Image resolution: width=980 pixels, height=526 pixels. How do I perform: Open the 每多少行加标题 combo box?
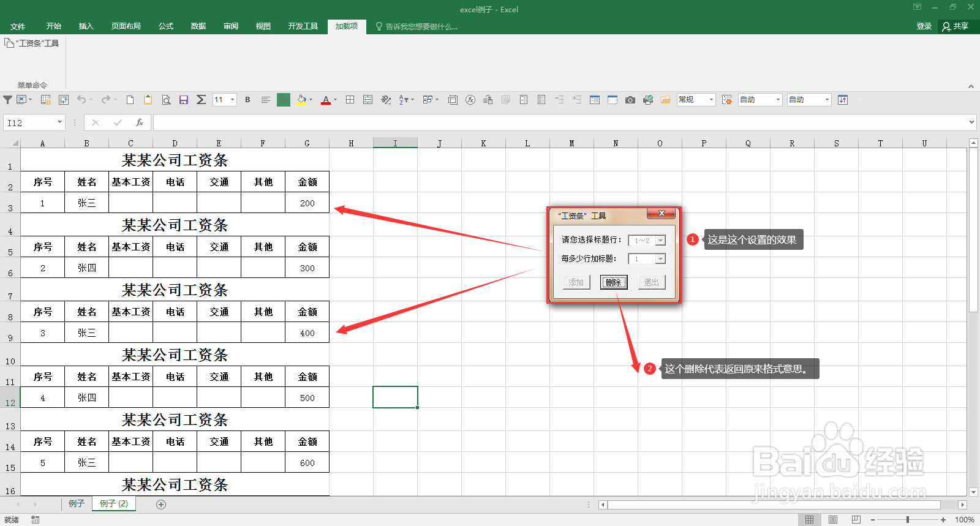pyautogui.click(x=647, y=259)
